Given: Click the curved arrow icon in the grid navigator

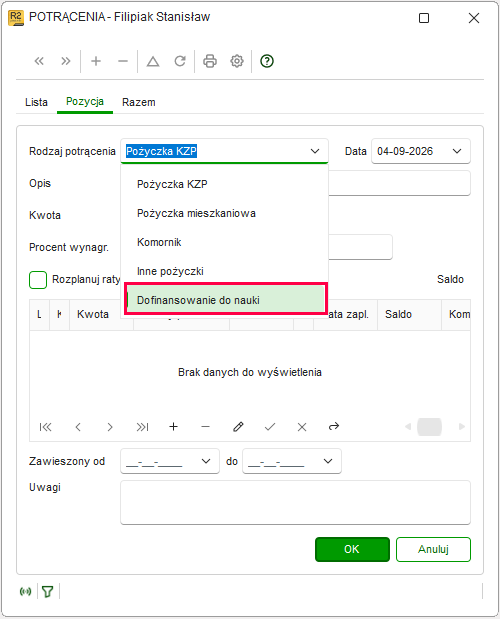Looking at the screenshot, I should (x=334, y=426).
